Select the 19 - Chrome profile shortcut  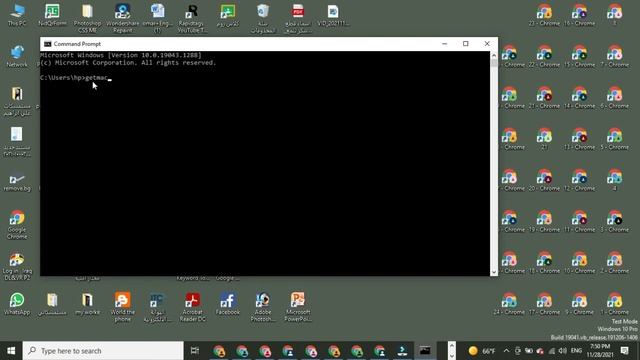[x=544, y=222]
